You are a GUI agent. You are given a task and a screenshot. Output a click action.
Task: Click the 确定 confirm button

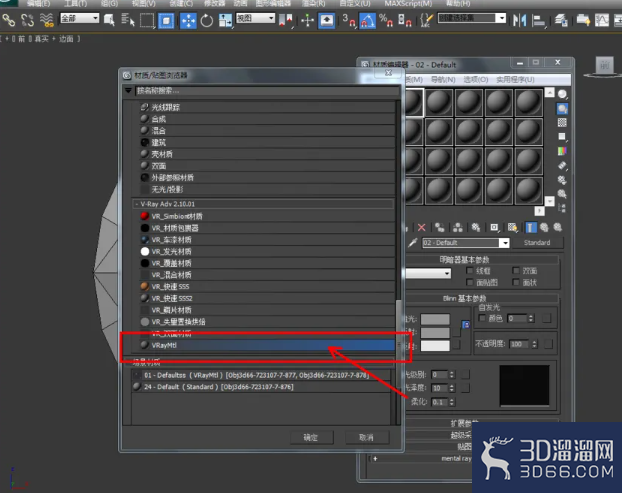(311, 437)
